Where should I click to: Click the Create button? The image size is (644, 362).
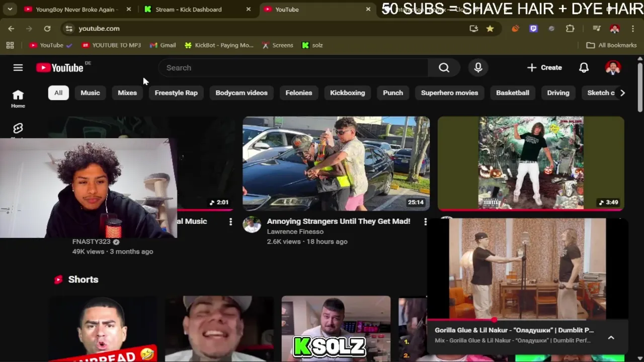tap(544, 67)
